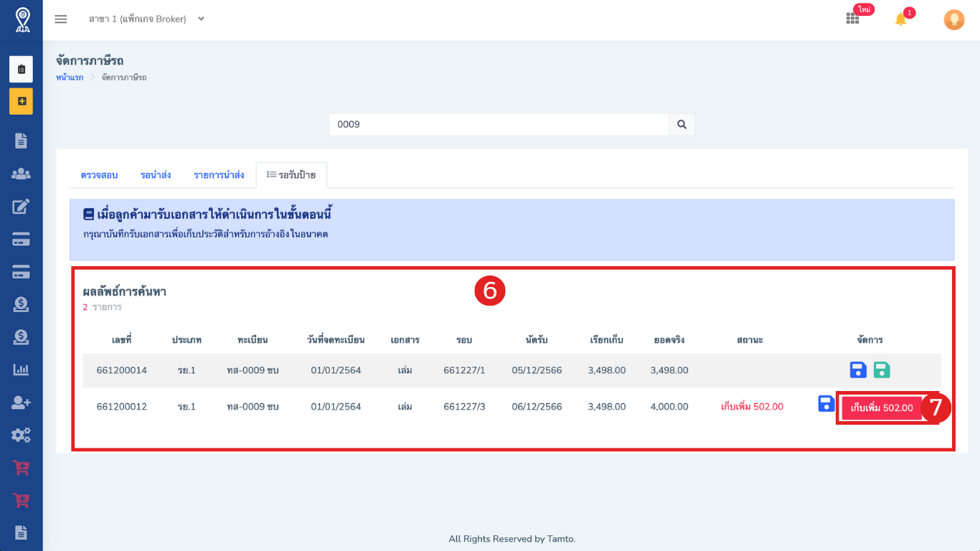Click the ทะเบียน column header
This screenshot has height=551, width=980.
pos(253,340)
